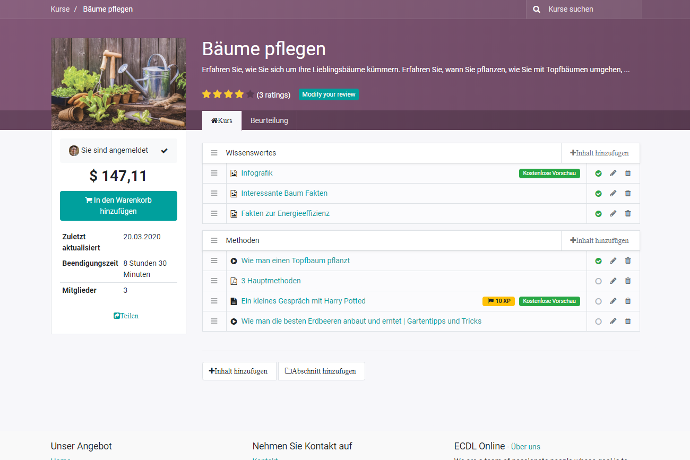Switch to the Beurteilung tab

(269, 121)
